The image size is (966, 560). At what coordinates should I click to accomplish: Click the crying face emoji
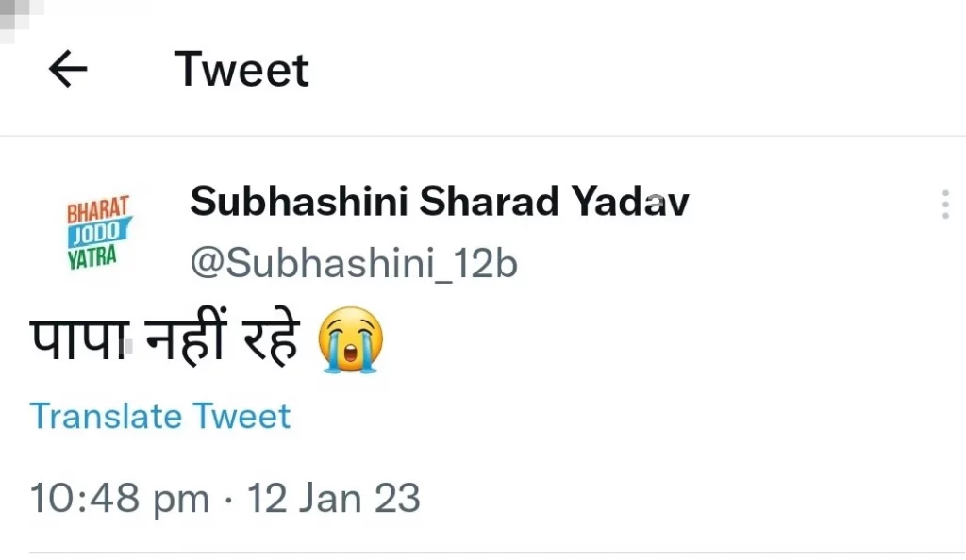[351, 339]
